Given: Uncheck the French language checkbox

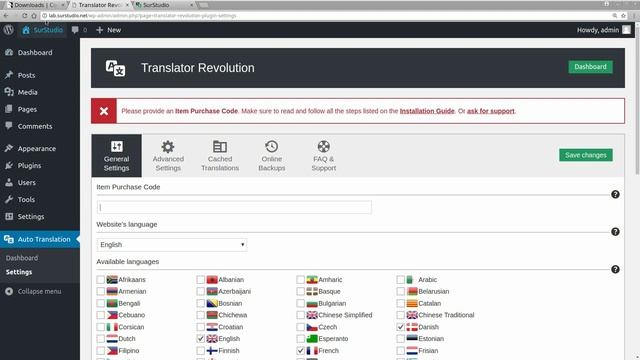Looking at the screenshot, I should point(300,351).
